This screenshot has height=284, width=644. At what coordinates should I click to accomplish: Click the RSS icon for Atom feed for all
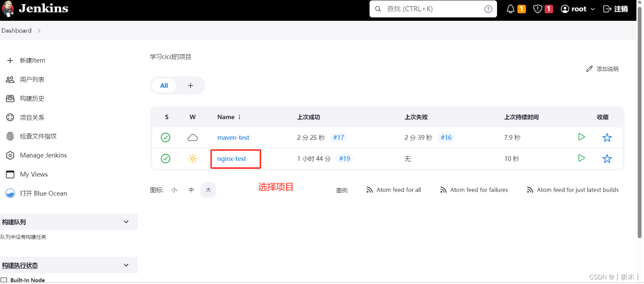pos(370,190)
